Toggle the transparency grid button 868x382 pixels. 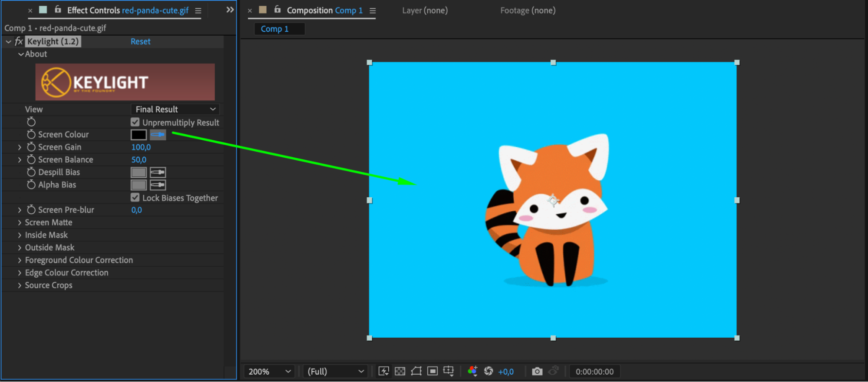pos(400,371)
